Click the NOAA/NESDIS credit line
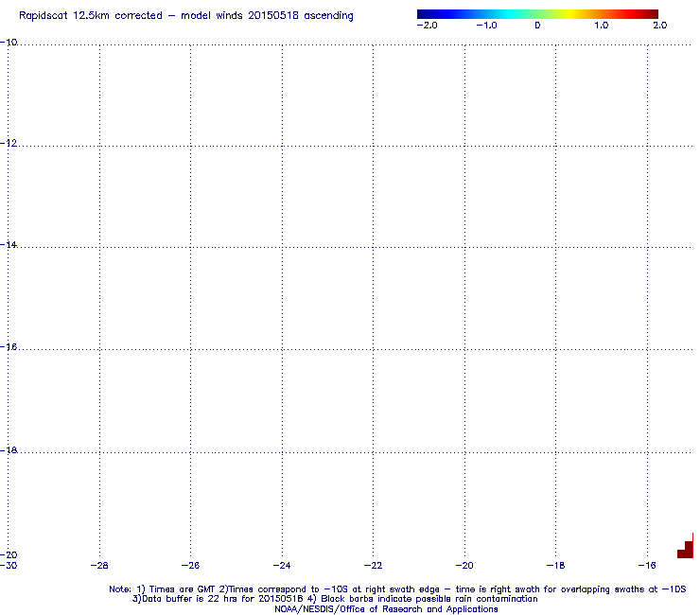This screenshot has height=615, width=700. coord(386,609)
